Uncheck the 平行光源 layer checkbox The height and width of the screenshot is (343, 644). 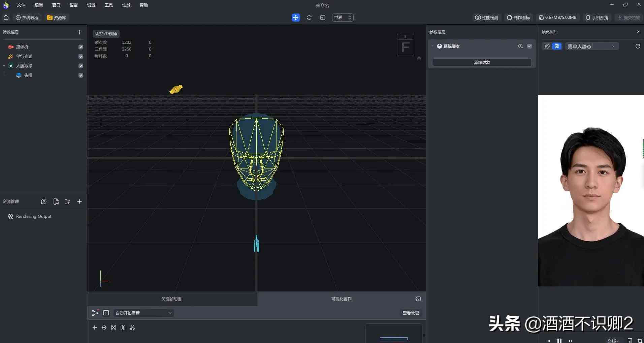pyautogui.click(x=81, y=57)
